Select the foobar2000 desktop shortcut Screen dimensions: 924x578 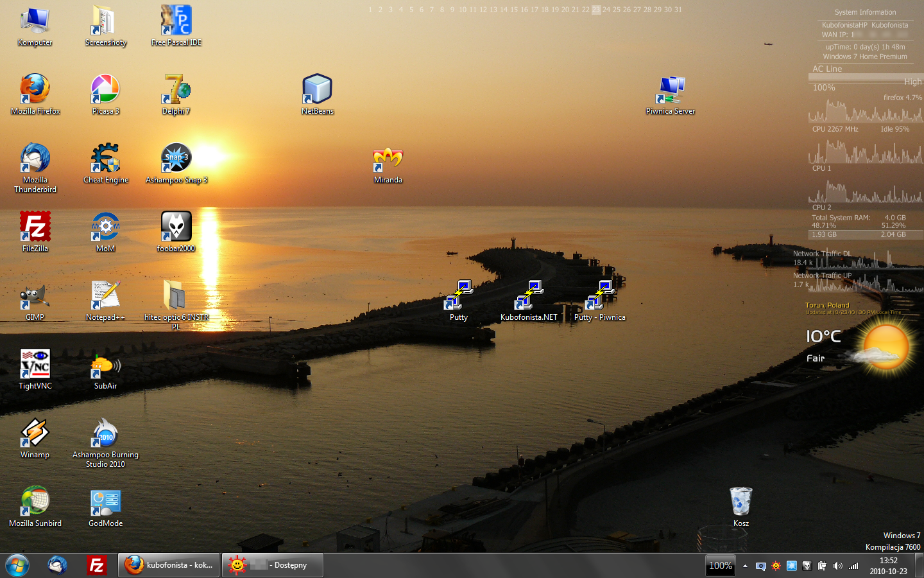coord(176,227)
